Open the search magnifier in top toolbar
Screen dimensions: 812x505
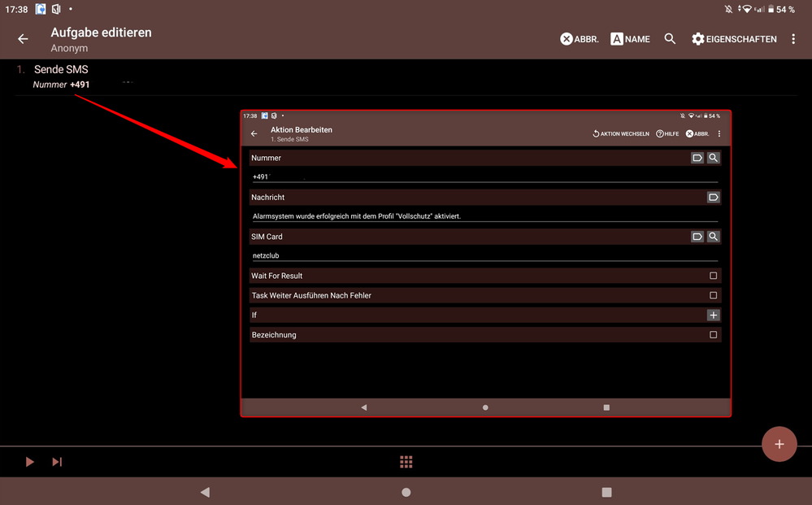click(x=670, y=39)
